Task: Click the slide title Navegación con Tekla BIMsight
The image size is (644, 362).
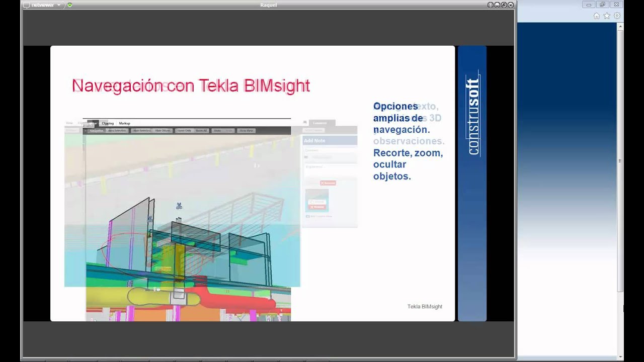Action: click(x=191, y=85)
